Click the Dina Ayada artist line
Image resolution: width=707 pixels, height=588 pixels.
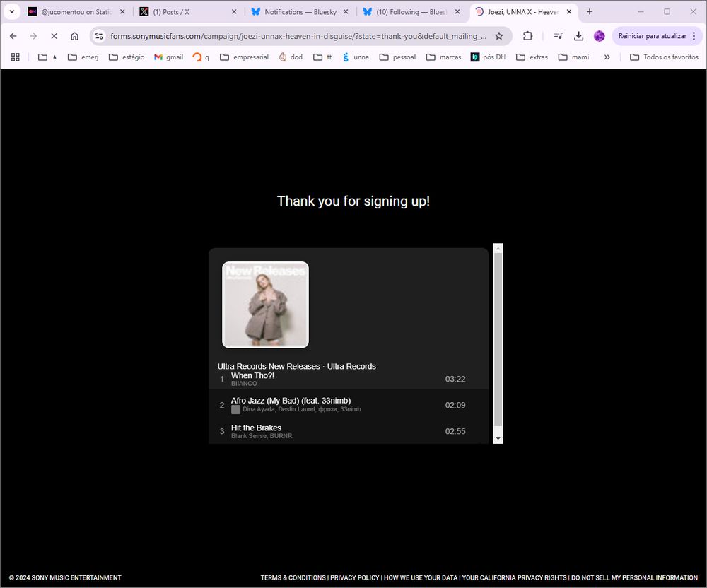[302, 409]
